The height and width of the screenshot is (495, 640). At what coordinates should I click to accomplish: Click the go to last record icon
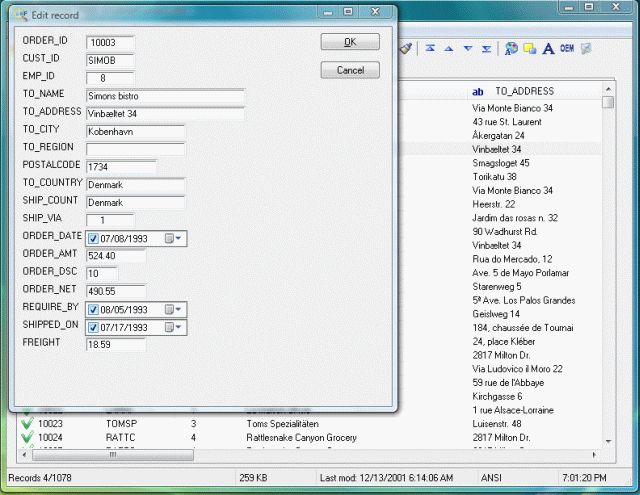pyautogui.click(x=487, y=48)
